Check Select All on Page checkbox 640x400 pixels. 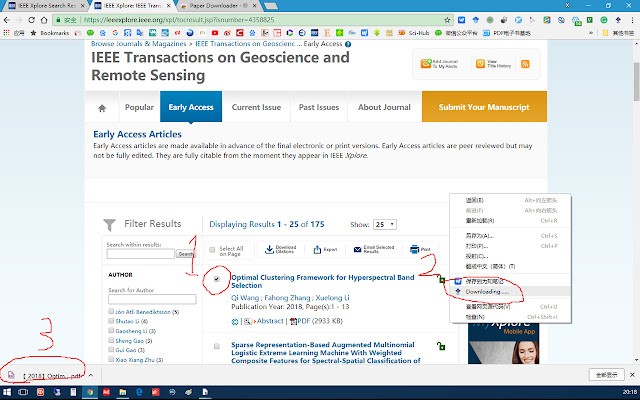point(212,250)
